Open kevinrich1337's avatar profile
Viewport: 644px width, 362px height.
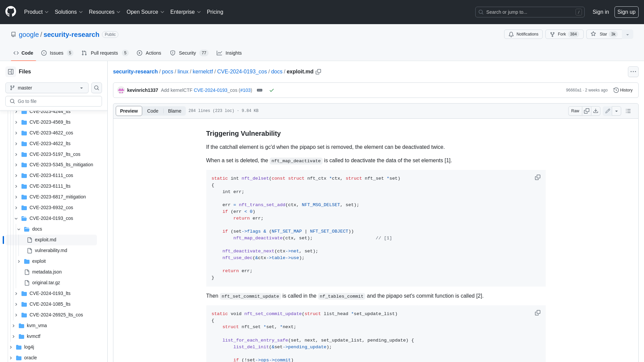point(121,90)
